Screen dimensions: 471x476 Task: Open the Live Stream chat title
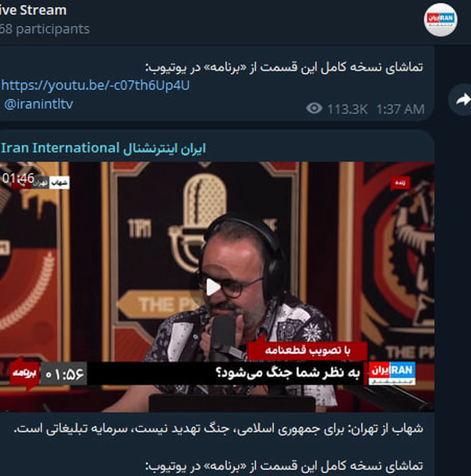point(33,10)
